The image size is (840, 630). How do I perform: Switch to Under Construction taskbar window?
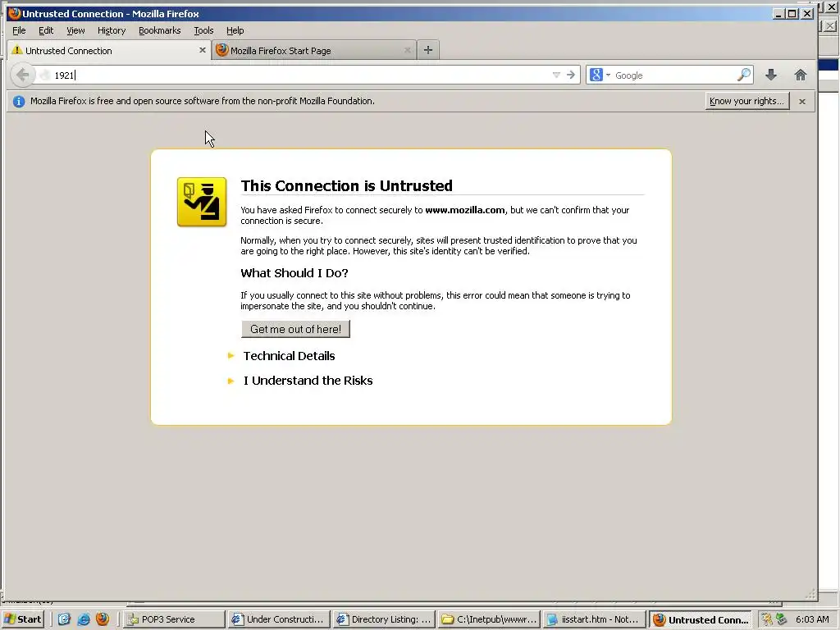pos(279,619)
